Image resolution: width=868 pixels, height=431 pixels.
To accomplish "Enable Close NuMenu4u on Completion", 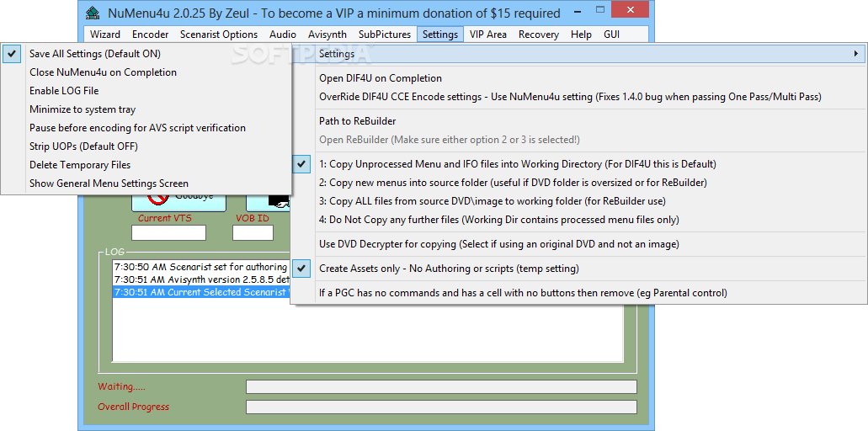I will 146,72.
